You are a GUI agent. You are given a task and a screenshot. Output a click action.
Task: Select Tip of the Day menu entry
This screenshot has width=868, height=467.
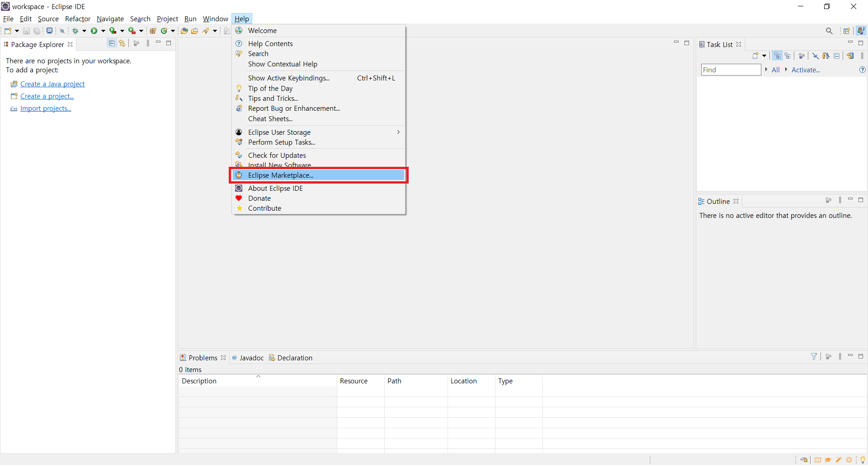tap(319, 89)
